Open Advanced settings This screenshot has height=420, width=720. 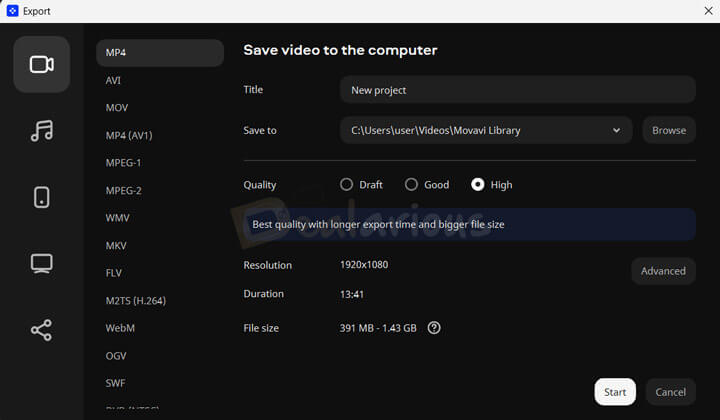[663, 271]
